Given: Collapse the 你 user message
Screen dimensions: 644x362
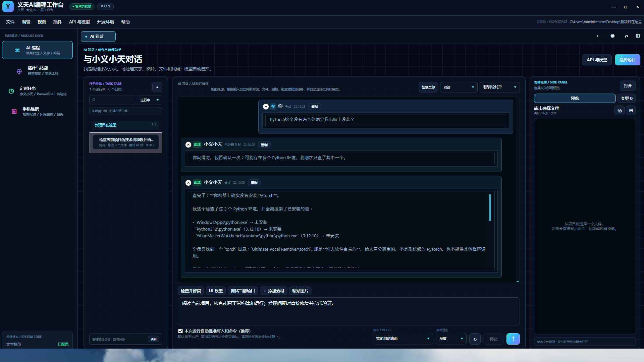Looking at the screenshot, I should 266,107.
